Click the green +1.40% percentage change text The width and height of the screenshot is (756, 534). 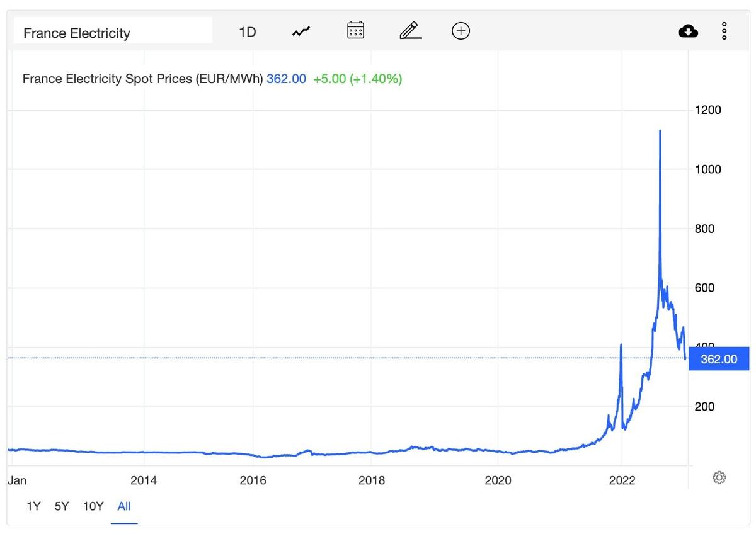[376, 78]
